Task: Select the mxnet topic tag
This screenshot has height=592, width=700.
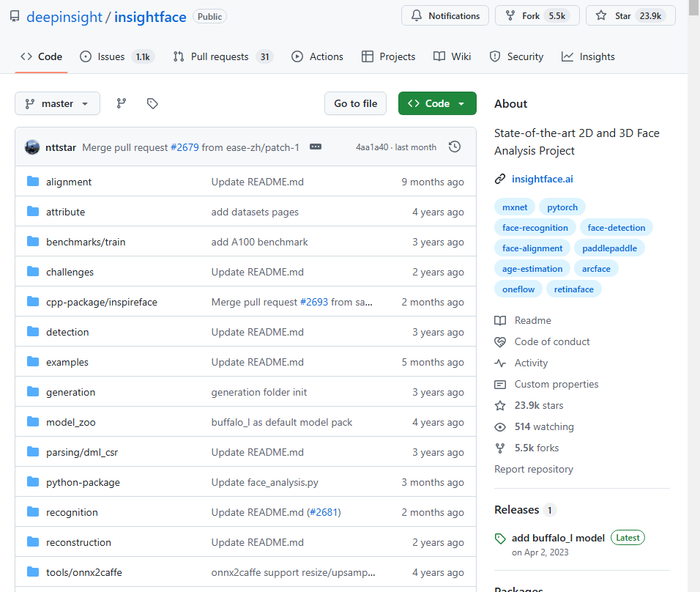Action: pos(515,207)
